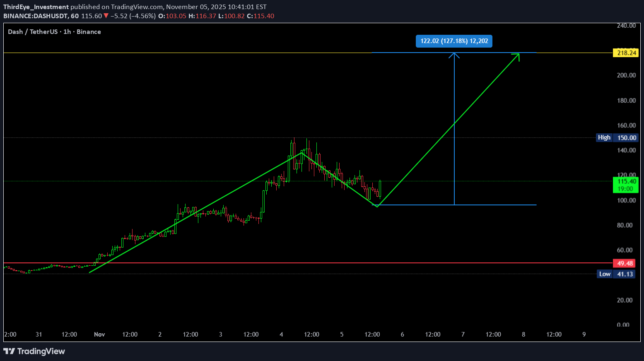Click the Dash / TetherUS chart title
The image size is (644, 361).
pos(54,32)
